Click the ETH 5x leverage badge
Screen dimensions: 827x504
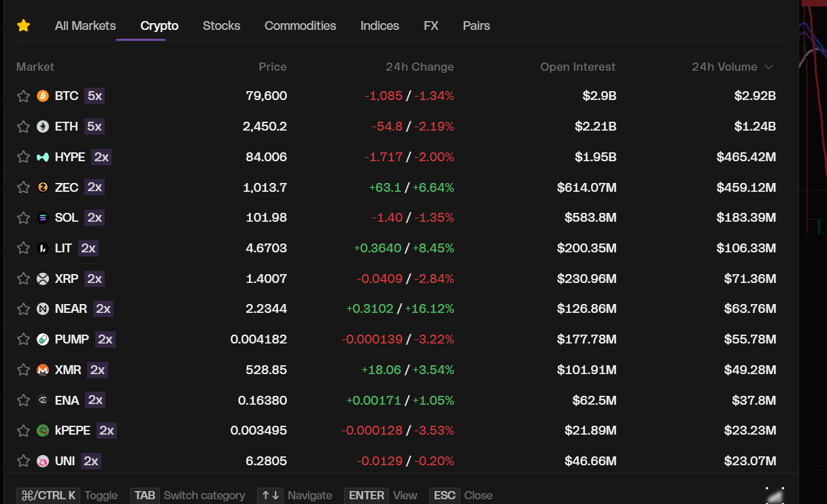[95, 127]
